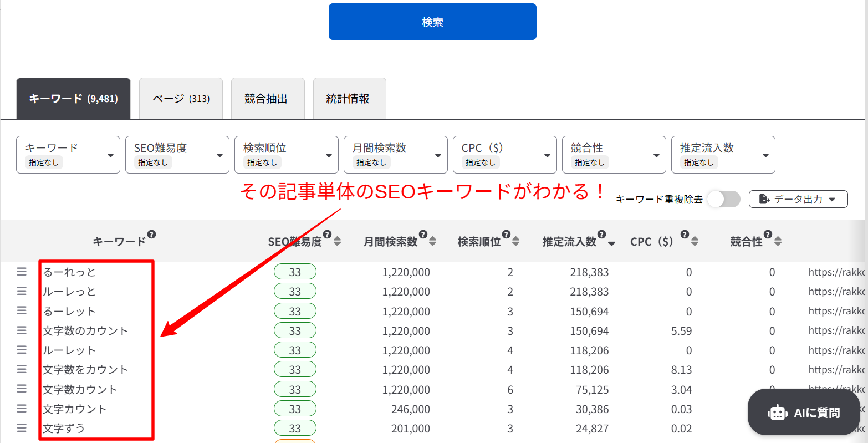Open row menu icon for るーれっと

click(x=22, y=272)
